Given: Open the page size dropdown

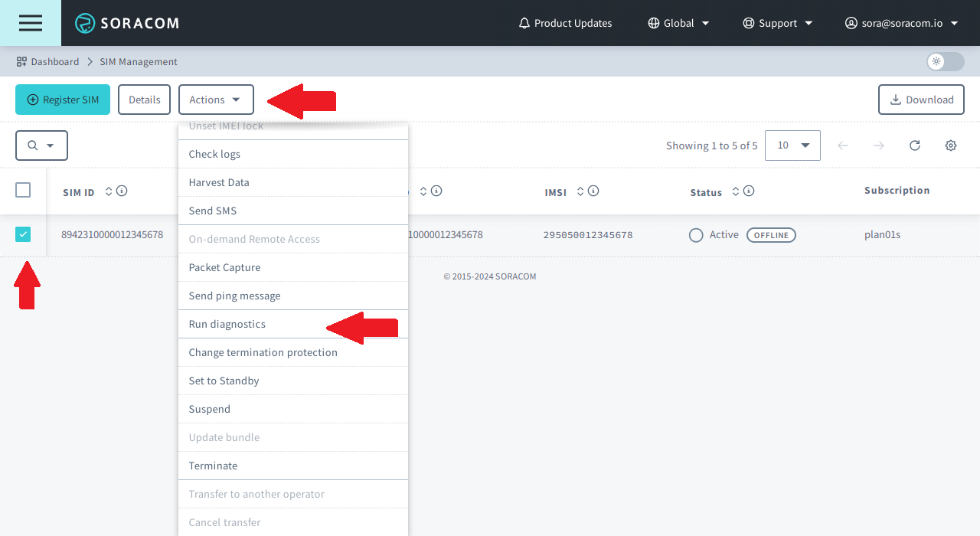Looking at the screenshot, I should [792, 145].
